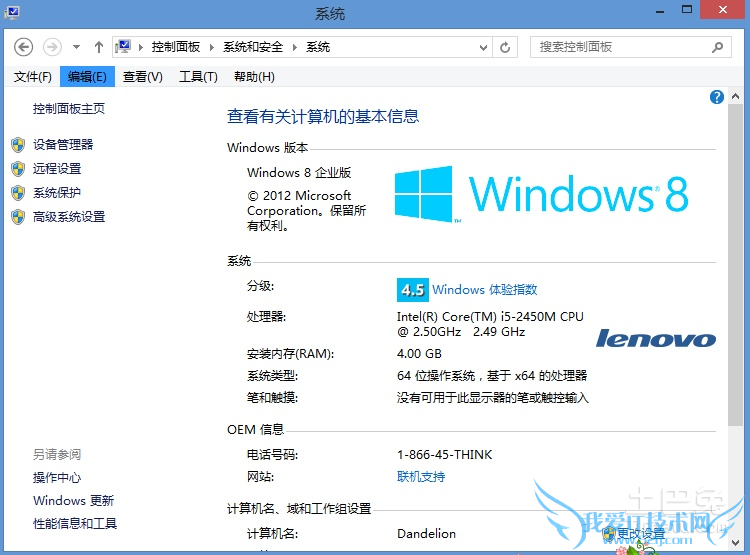750x555 pixels.
Task: Click the Windows 8 logo image
Action: point(541,194)
